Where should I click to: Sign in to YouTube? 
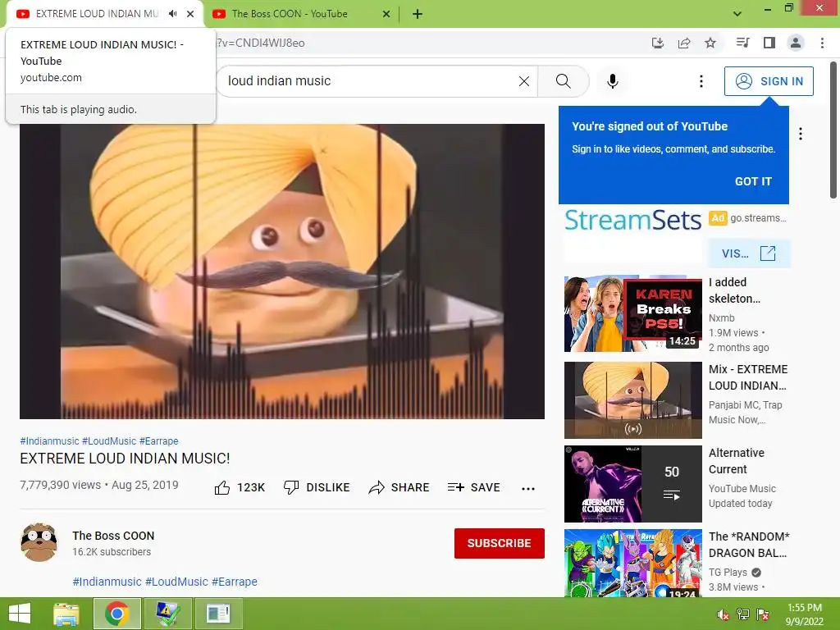pyautogui.click(x=769, y=81)
